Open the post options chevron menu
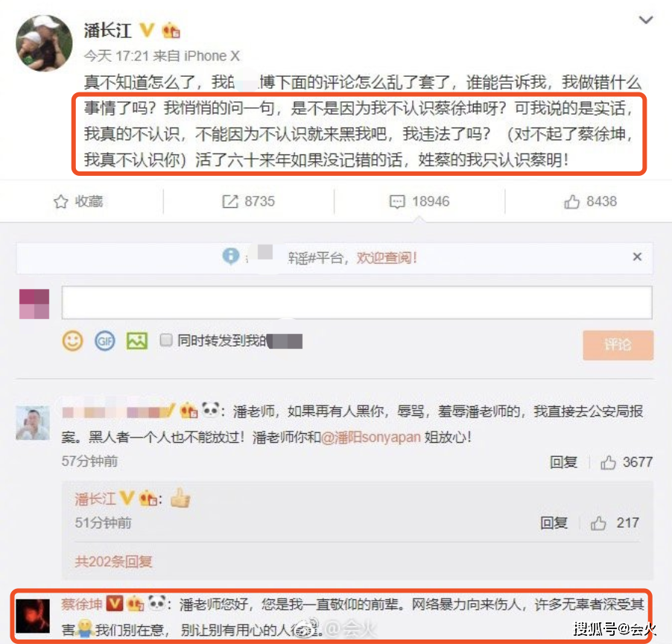Viewport: 672px width, 644px height. 646,19
